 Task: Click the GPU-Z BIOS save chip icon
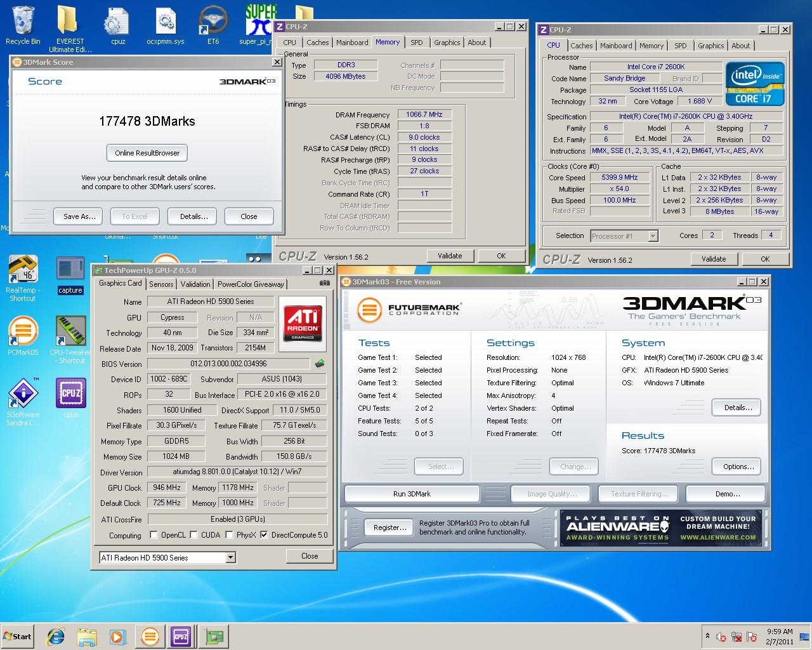(x=320, y=364)
